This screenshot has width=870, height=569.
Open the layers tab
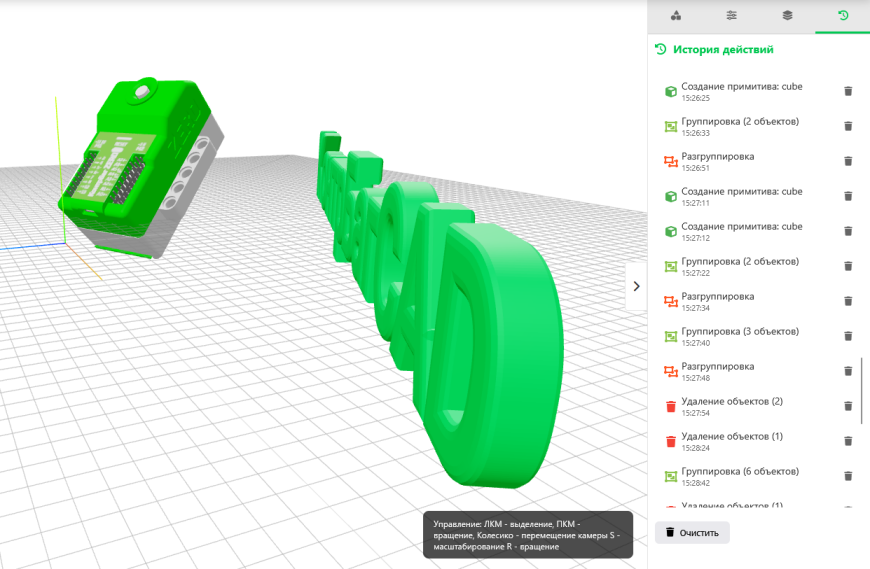tap(787, 16)
